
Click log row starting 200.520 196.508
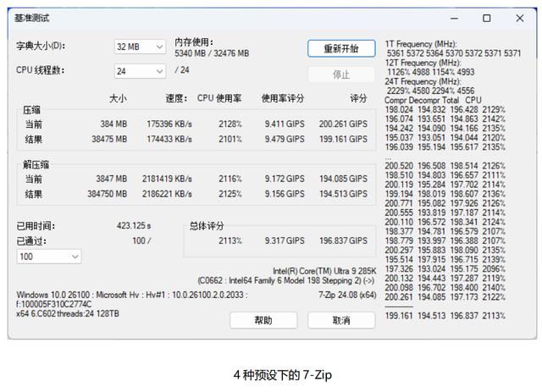coord(445,166)
